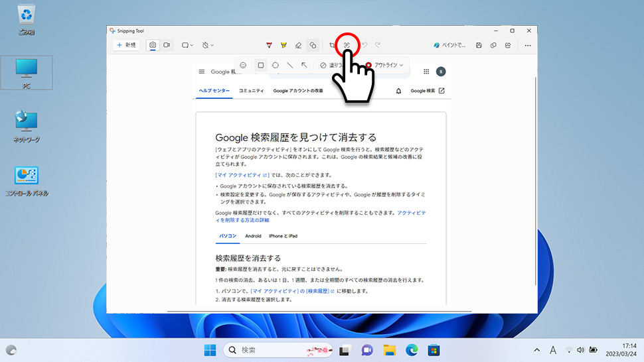
Task: Click the IME input mode A indicator
Action: (x=553, y=350)
